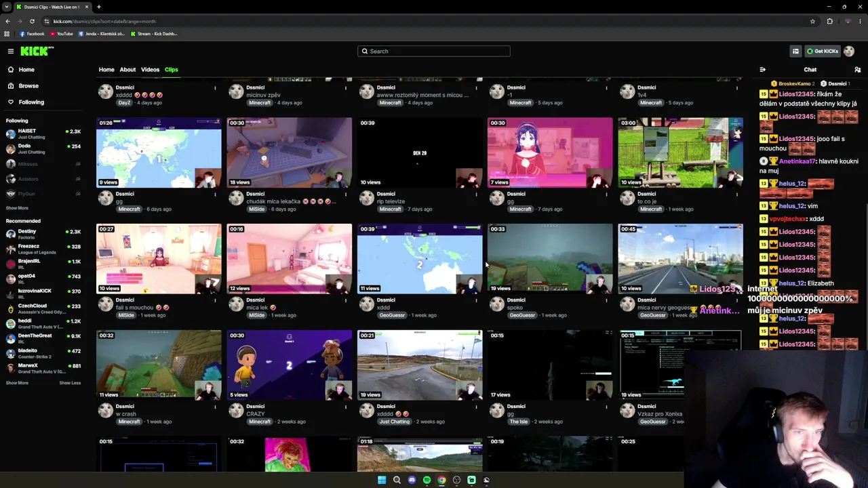This screenshot has height=488, width=868.
Task: Reload the page
Action: pos(32,21)
